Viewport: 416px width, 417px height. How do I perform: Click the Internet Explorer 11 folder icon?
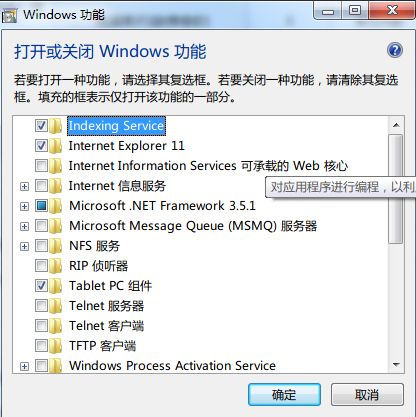coord(56,146)
